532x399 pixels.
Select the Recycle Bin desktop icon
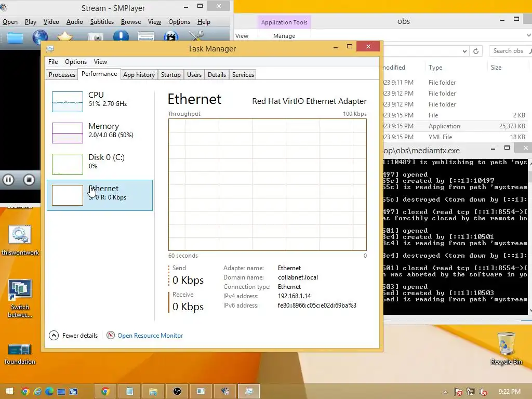(x=506, y=349)
